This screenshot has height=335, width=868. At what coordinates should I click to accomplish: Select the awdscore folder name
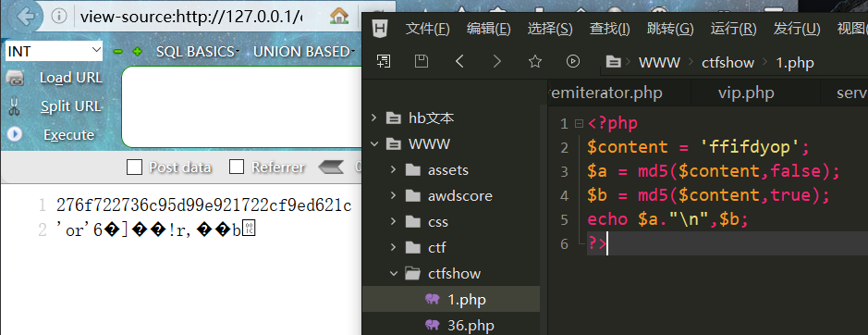(x=460, y=196)
